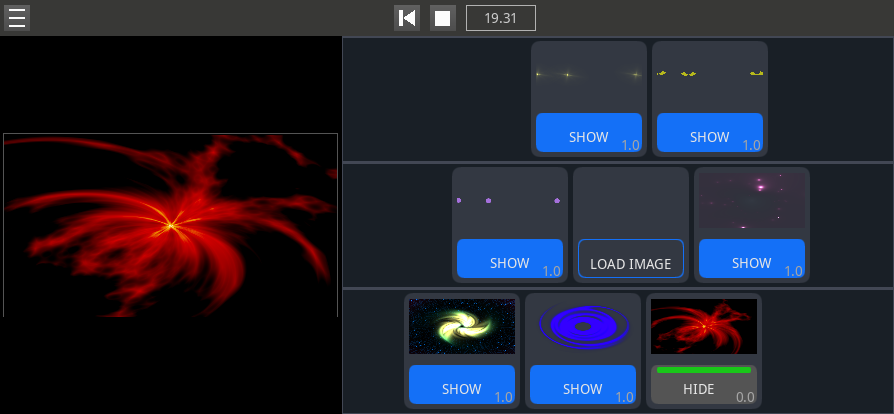
Task: Show the pink starfield layer
Action: coord(752,258)
